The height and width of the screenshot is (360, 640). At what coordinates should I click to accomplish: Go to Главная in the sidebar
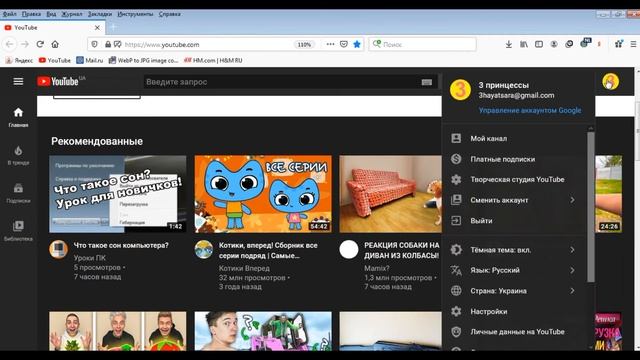coord(18,117)
